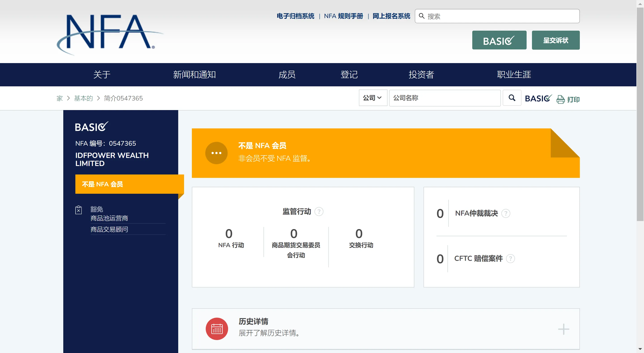Click the help icon beside 监管行动
The image size is (644, 353).
coord(319,212)
